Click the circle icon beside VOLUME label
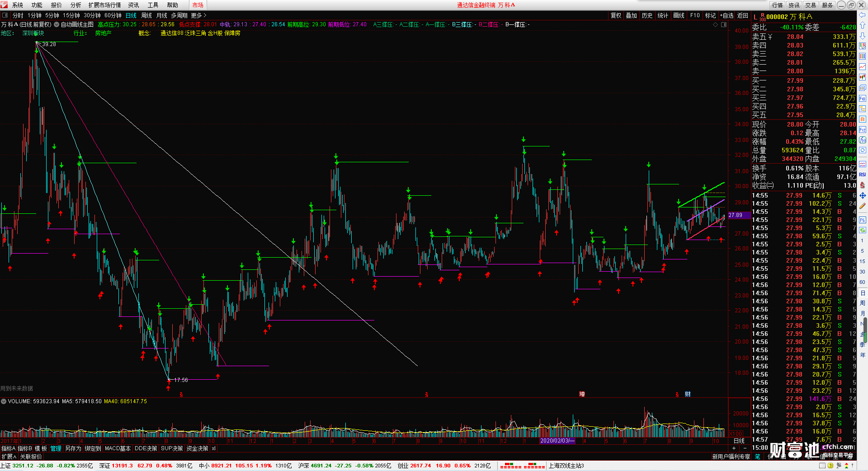The height and width of the screenshot is (471, 868). coord(4,401)
